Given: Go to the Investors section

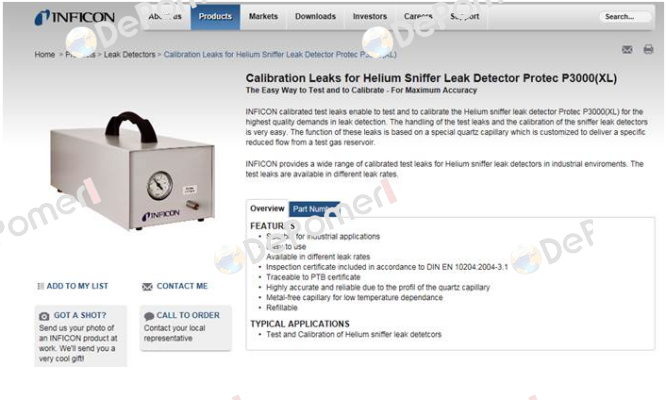Looking at the screenshot, I should [370, 17].
